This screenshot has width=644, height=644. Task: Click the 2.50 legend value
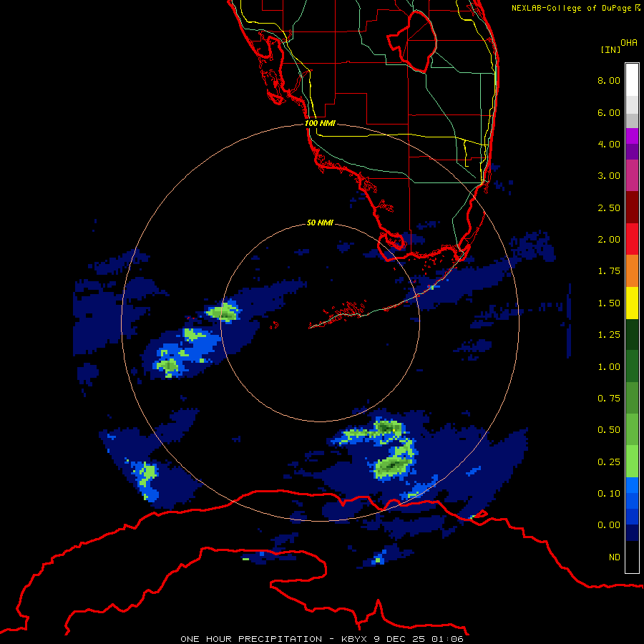click(609, 208)
